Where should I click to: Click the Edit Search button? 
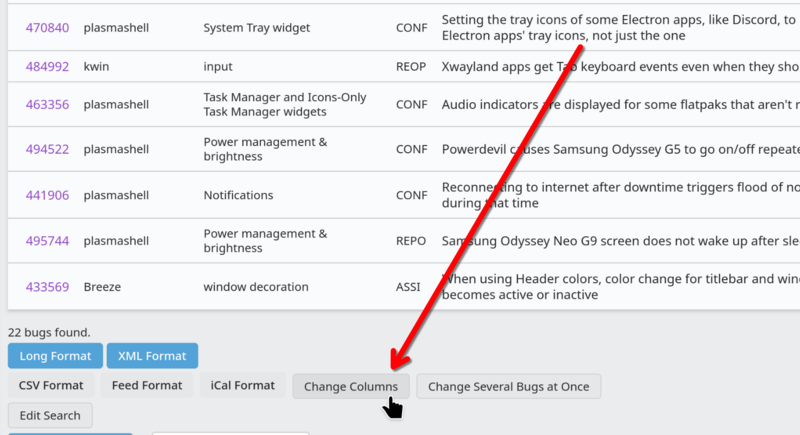(x=50, y=416)
